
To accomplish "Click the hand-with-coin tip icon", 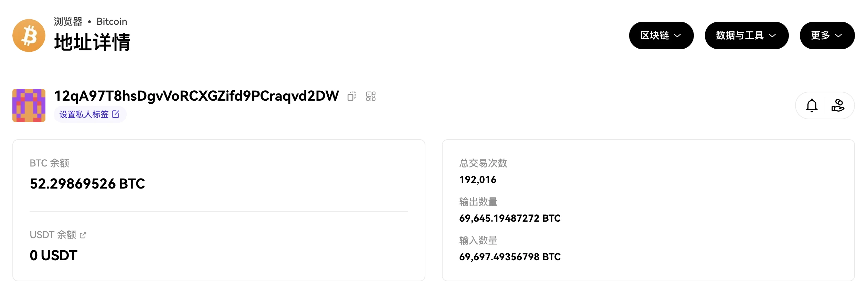I will [838, 105].
